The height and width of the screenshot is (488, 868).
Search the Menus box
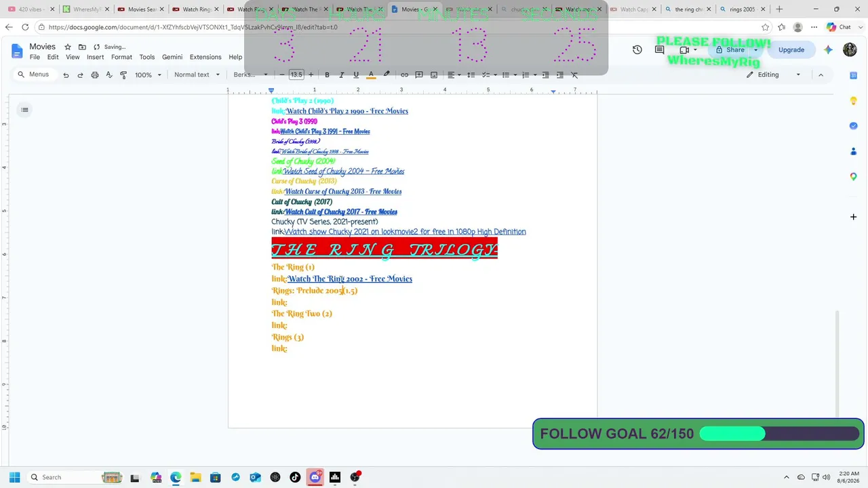click(33, 75)
